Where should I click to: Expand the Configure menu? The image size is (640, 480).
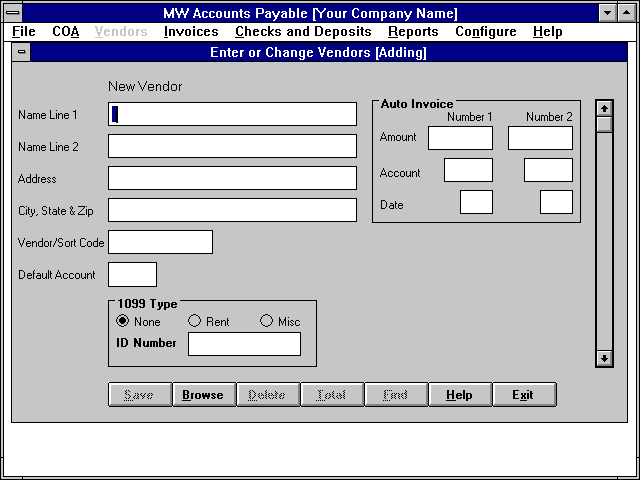pyautogui.click(x=485, y=32)
